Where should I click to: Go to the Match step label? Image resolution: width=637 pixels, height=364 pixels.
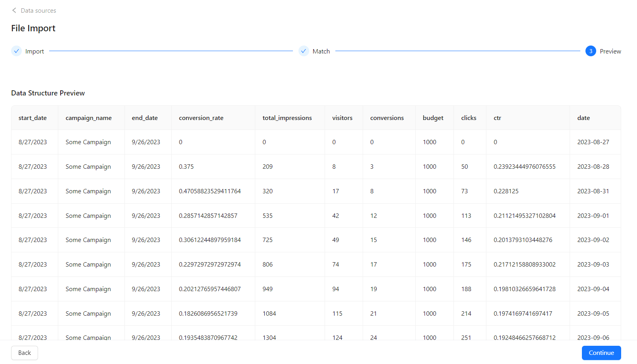click(321, 51)
